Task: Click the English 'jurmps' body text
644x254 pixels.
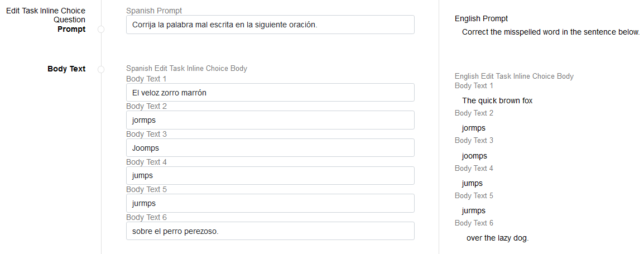Action: pos(473,210)
